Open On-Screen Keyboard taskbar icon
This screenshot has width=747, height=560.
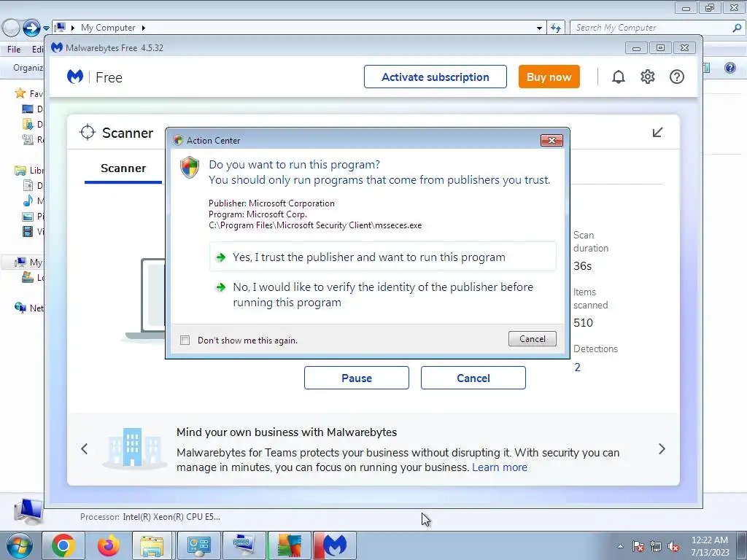pyautogui.click(x=244, y=545)
